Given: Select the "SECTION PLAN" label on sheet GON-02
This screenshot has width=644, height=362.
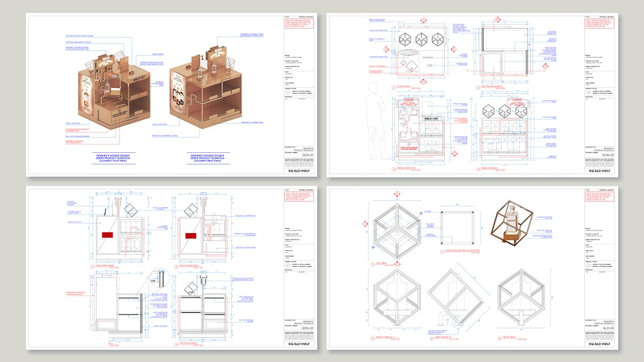Looking at the screenshot, I should [492, 86].
